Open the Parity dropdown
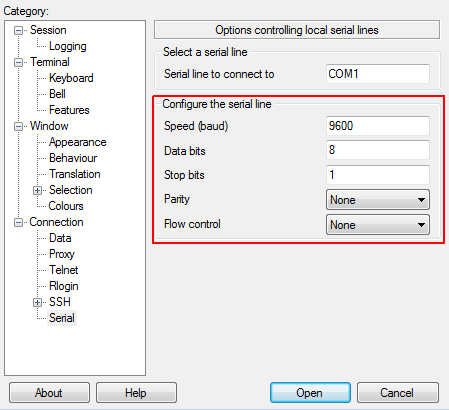 (378, 200)
